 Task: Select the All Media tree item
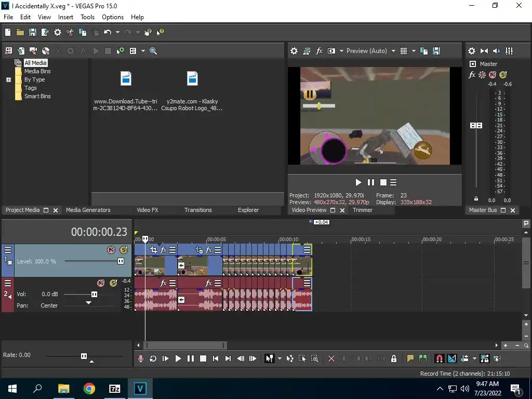(35, 63)
